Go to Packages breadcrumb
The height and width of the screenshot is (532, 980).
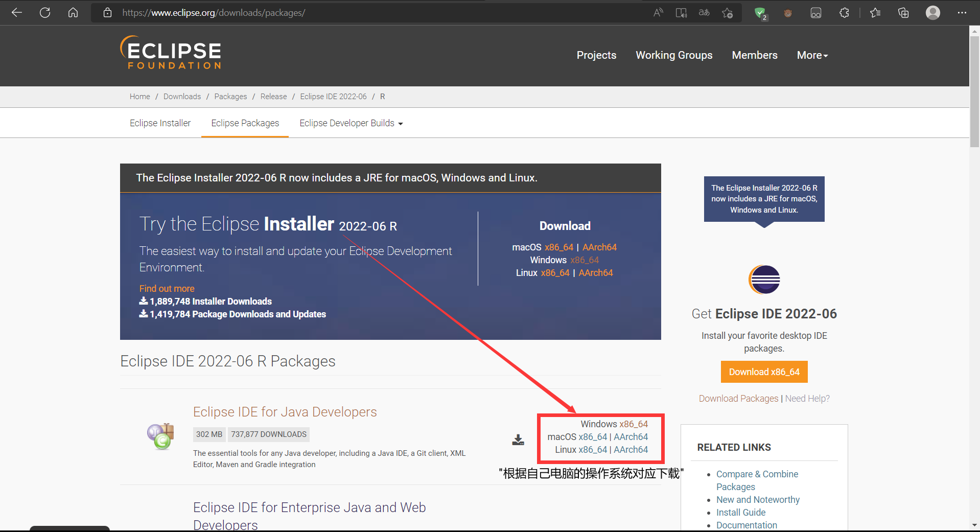(x=230, y=97)
